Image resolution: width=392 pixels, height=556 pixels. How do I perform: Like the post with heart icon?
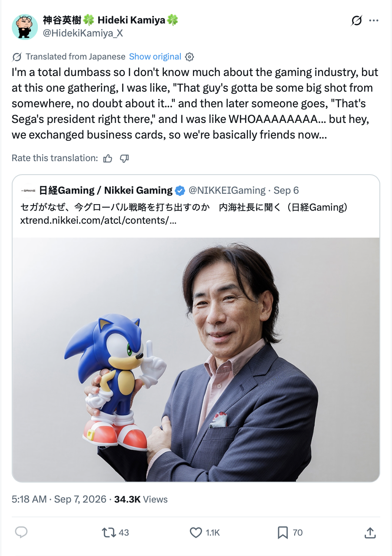[205, 533]
